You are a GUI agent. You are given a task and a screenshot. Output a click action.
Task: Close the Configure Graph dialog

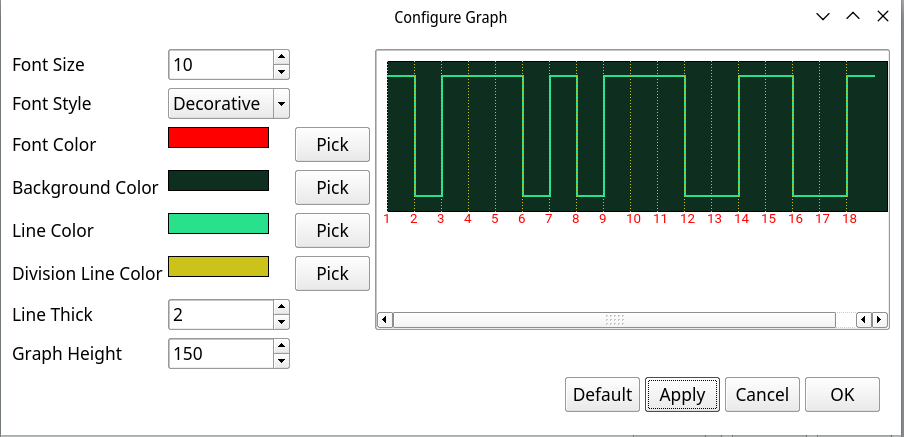pyautogui.click(x=883, y=17)
